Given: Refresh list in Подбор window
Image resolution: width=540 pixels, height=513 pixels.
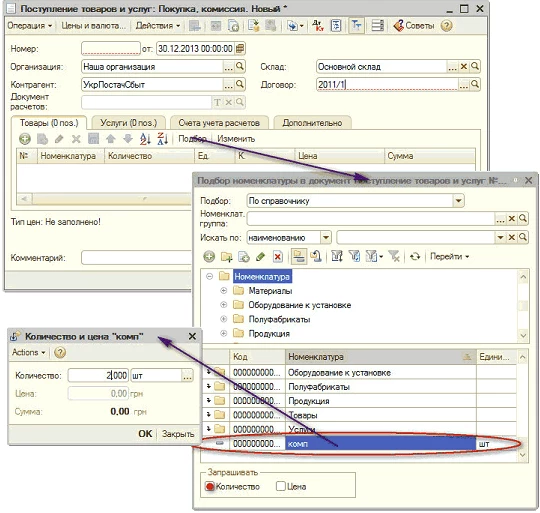Looking at the screenshot, I should tap(415, 256).
